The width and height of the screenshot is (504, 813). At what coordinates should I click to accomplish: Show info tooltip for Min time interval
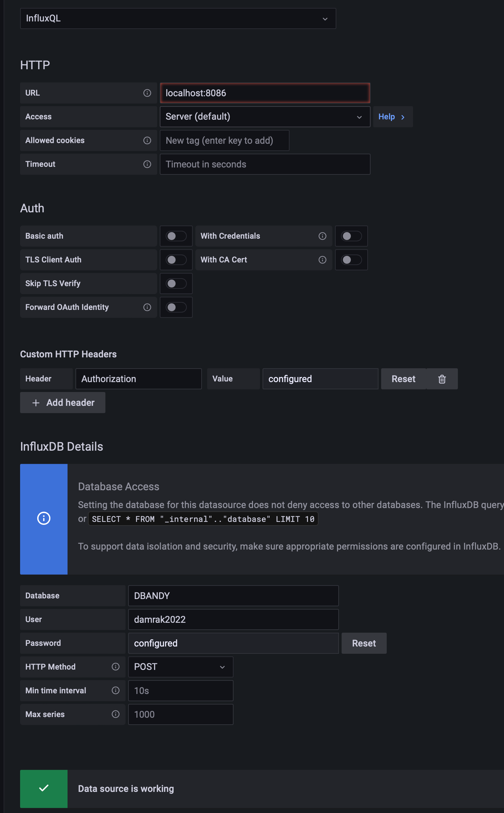[x=116, y=691]
